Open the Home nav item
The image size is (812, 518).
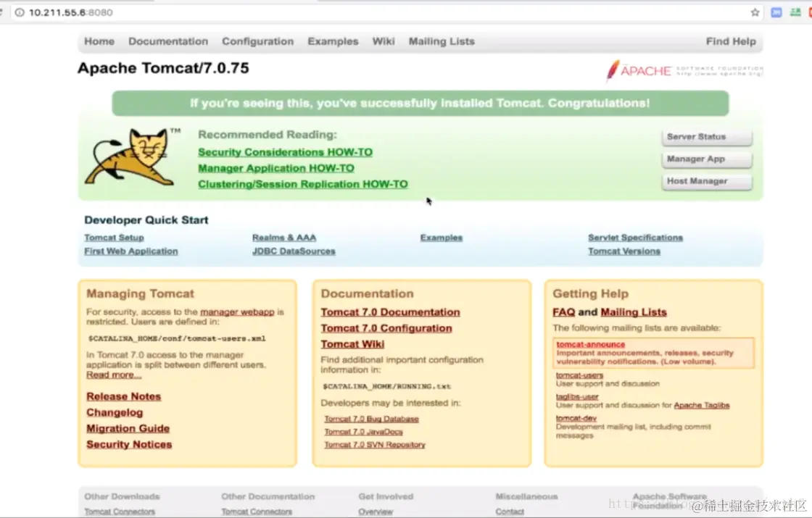[99, 41]
